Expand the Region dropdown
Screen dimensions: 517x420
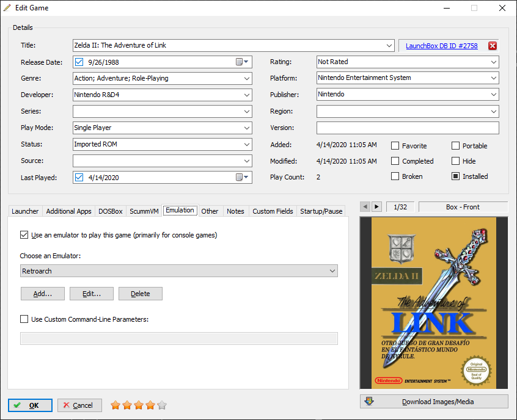pos(494,111)
